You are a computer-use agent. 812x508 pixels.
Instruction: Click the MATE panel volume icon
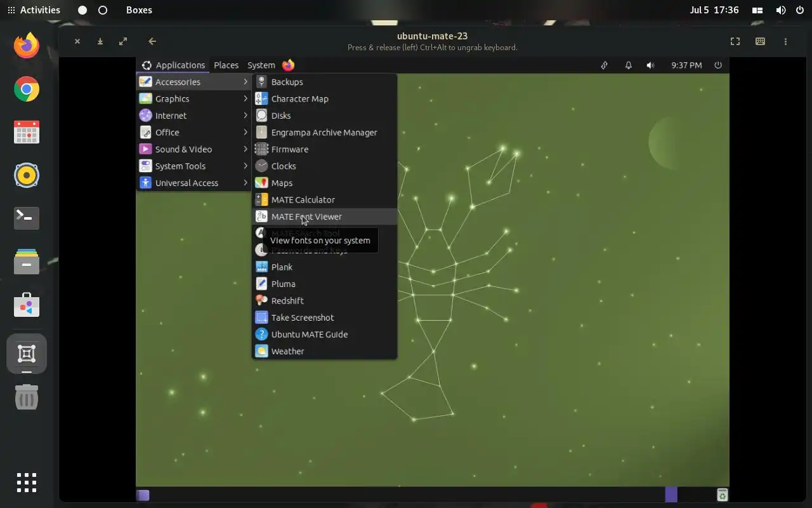pos(650,65)
